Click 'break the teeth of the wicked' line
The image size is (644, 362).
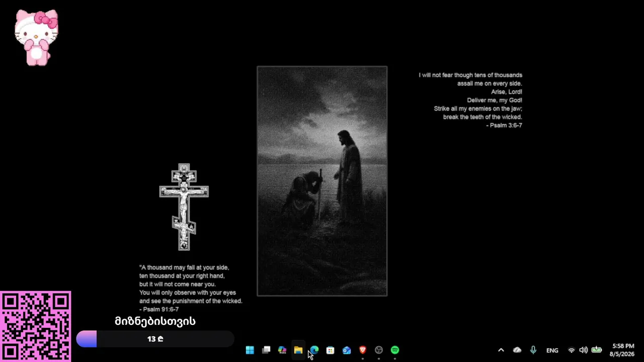point(482,117)
